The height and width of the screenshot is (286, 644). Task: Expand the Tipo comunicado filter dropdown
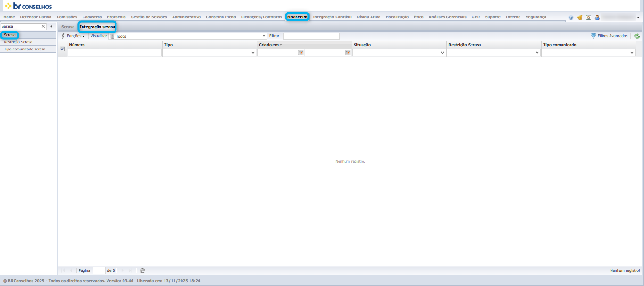click(x=632, y=53)
